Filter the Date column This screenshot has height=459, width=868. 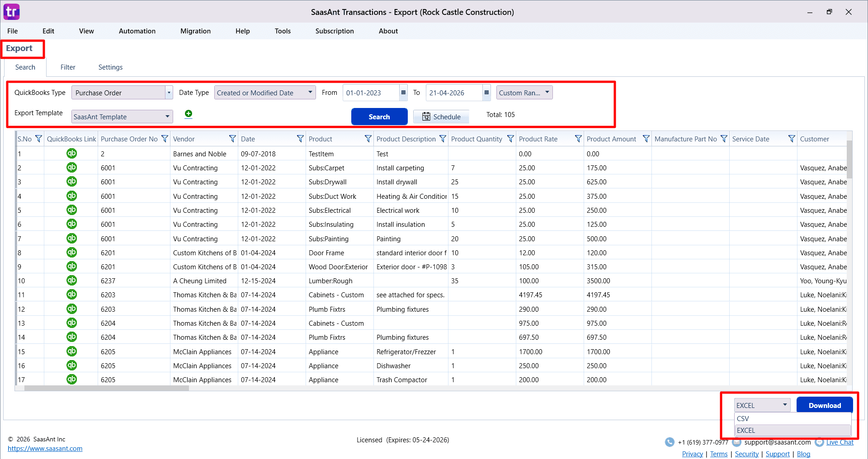[300, 139]
